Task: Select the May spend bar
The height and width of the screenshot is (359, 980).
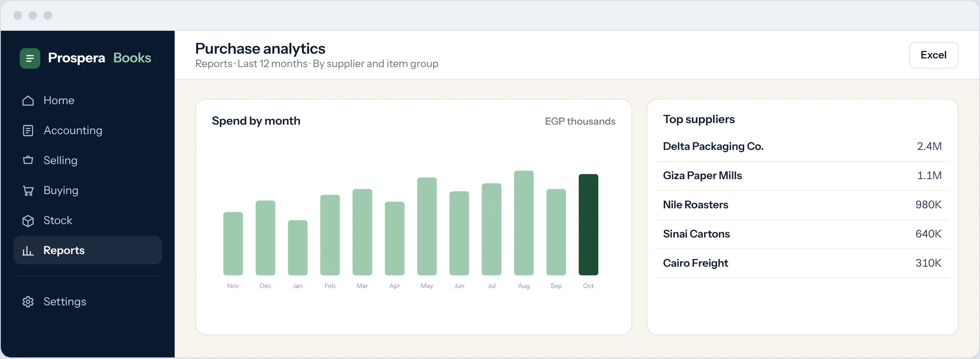Action: coord(427,226)
